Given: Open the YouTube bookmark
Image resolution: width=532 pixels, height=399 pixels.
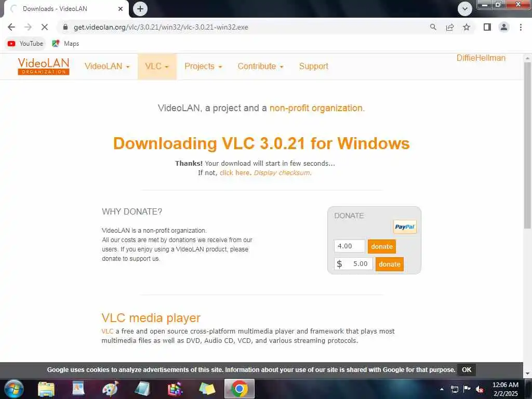Looking at the screenshot, I should pos(25,44).
